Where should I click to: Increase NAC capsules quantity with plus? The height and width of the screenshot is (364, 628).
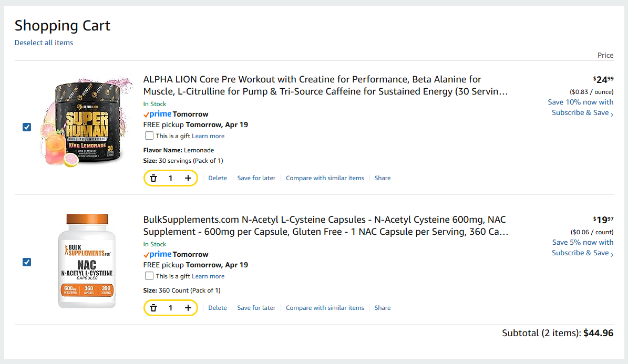pos(188,308)
